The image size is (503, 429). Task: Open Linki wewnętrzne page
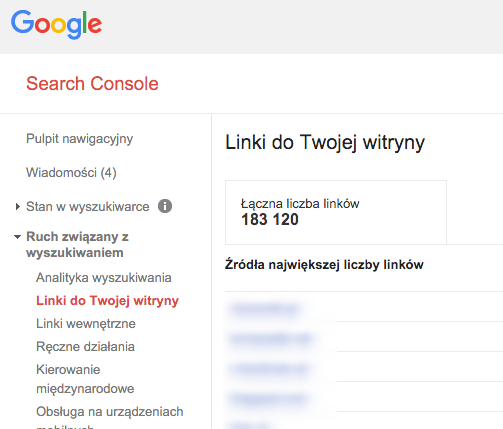coord(86,324)
